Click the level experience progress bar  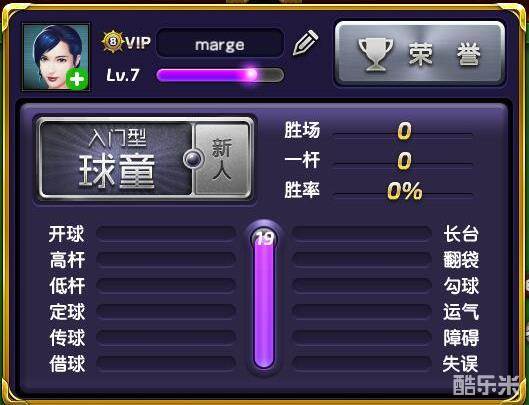[x=220, y=75]
